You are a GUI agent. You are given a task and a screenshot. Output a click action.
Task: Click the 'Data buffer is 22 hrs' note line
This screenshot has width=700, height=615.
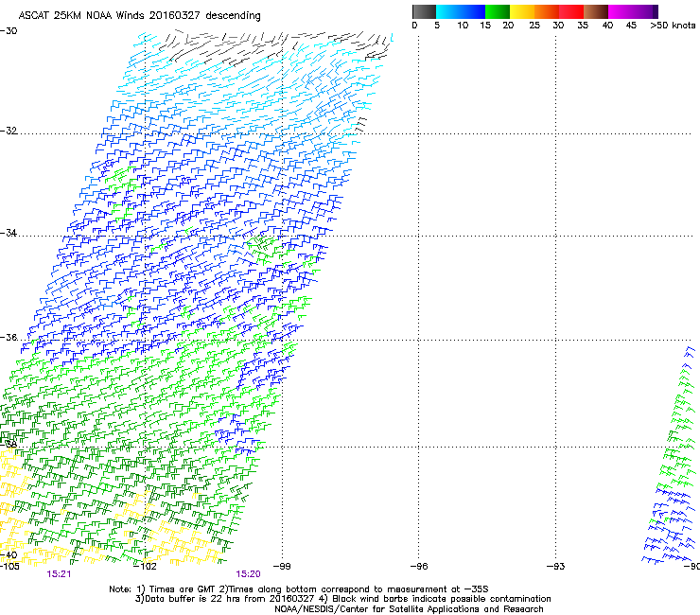coord(342,599)
